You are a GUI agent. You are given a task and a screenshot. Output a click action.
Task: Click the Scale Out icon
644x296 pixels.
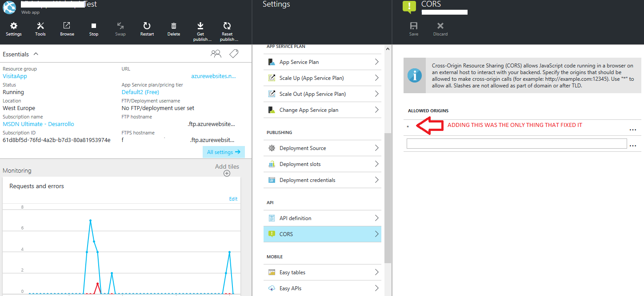tap(272, 94)
